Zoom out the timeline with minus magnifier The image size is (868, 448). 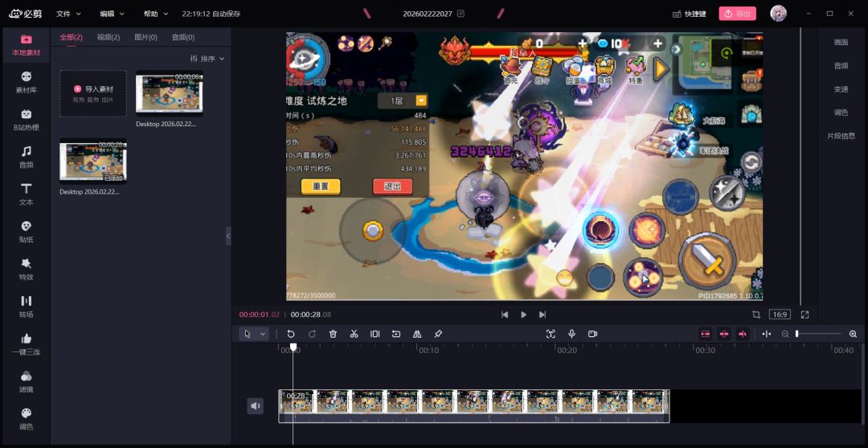(x=785, y=334)
